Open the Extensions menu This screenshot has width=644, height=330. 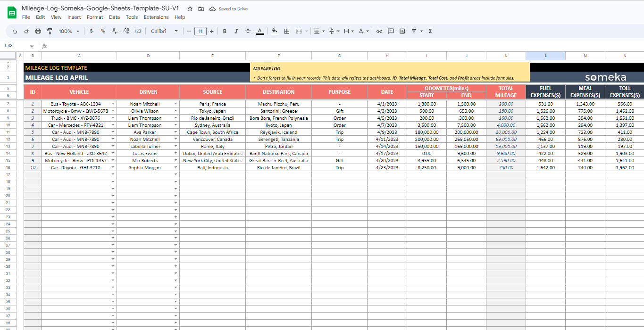[156, 17]
